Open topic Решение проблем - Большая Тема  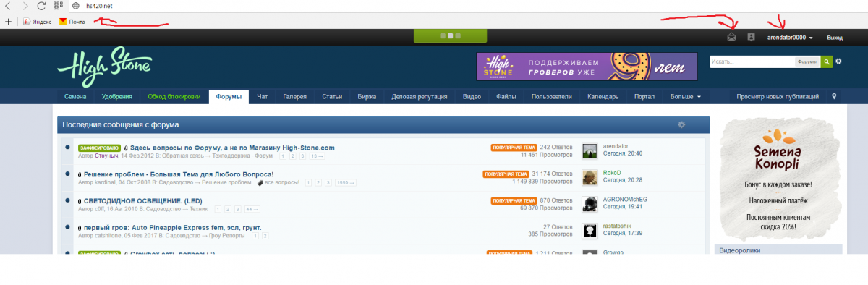[179, 174]
